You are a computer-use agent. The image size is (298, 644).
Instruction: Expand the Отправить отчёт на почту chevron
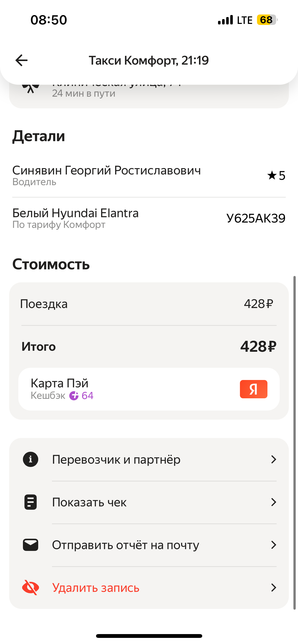(274, 545)
